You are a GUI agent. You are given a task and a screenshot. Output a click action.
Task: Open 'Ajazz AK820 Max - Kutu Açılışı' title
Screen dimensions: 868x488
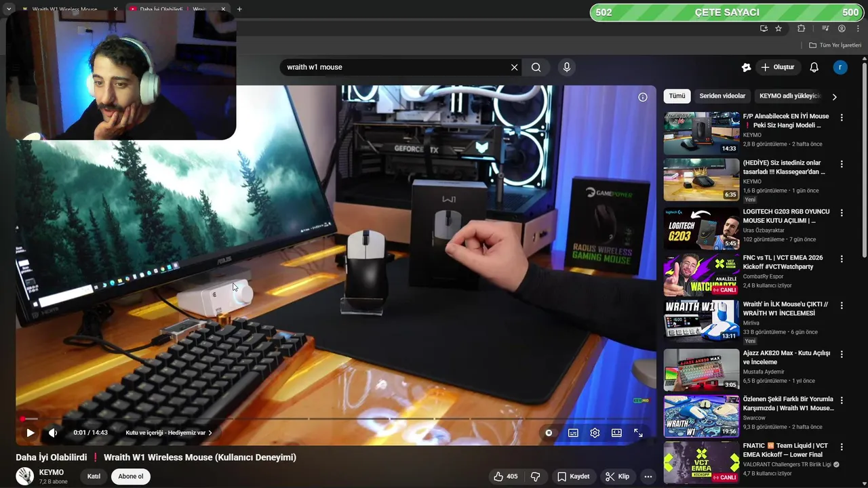787,357
